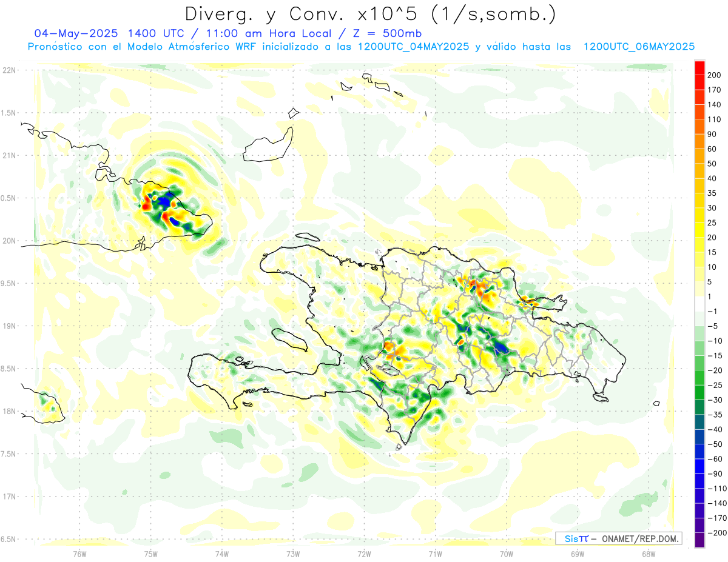Screen dimensions: 728x562
Task: Click the red swatch topping the color scale
Action: pos(699,67)
